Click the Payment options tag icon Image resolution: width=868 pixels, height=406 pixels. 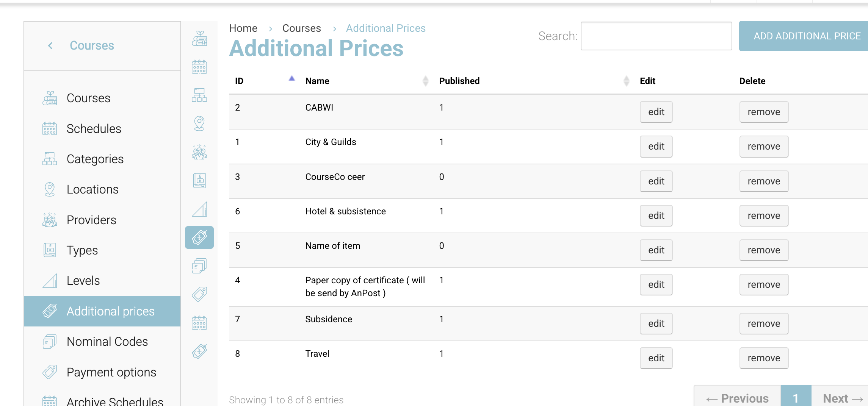click(x=199, y=294)
